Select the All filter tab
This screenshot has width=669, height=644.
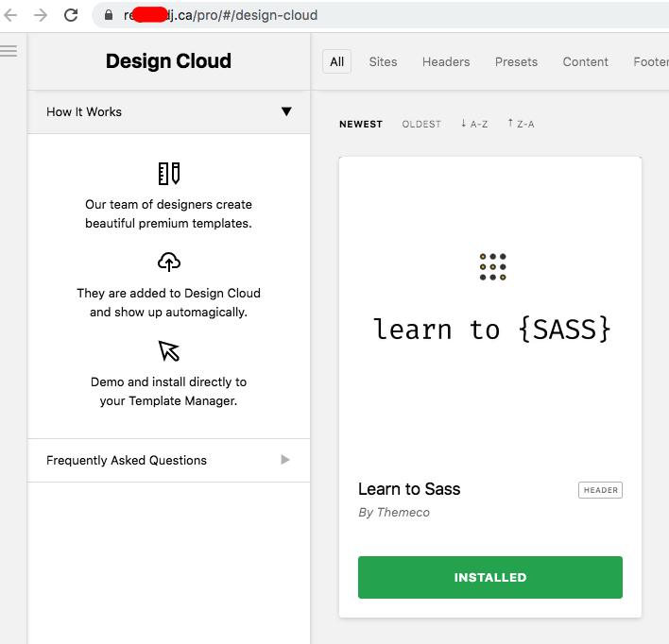(x=336, y=61)
